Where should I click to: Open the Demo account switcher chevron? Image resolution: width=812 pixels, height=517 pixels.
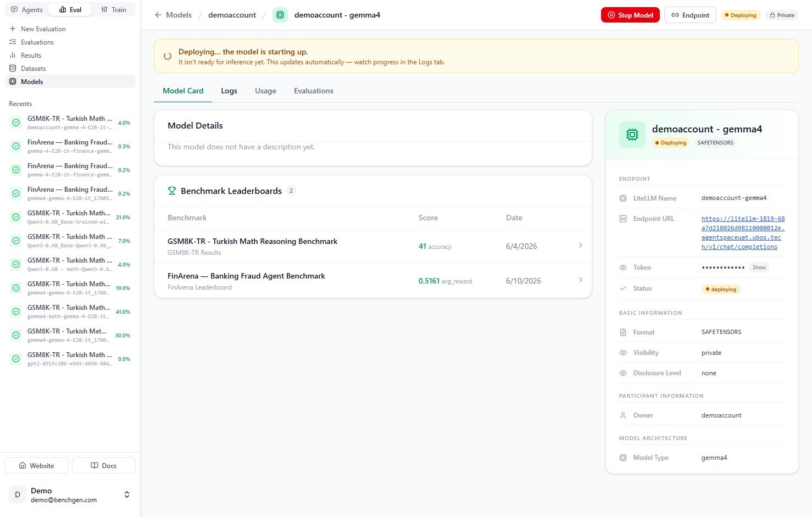point(127,494)
